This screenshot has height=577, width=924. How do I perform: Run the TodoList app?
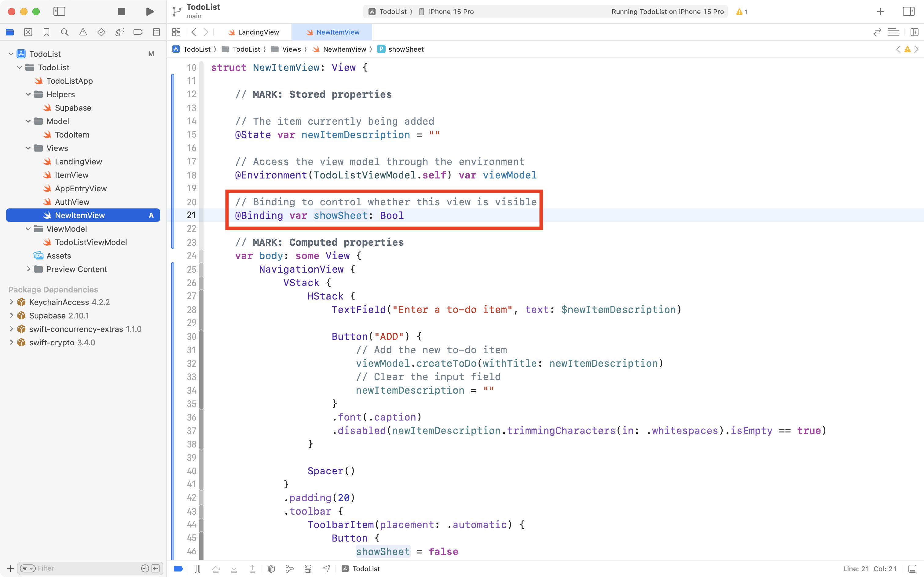149,11
